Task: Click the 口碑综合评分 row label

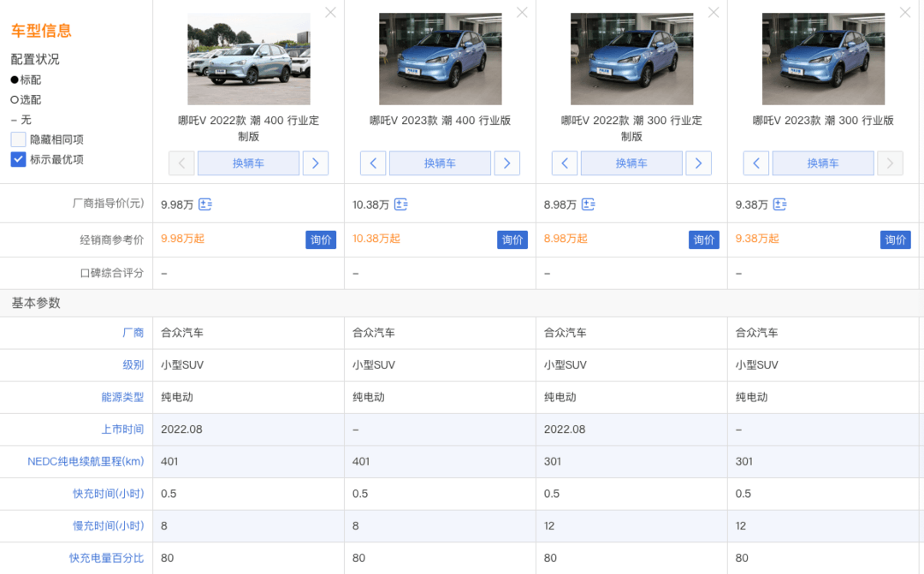Action: [x=112, y=273]
